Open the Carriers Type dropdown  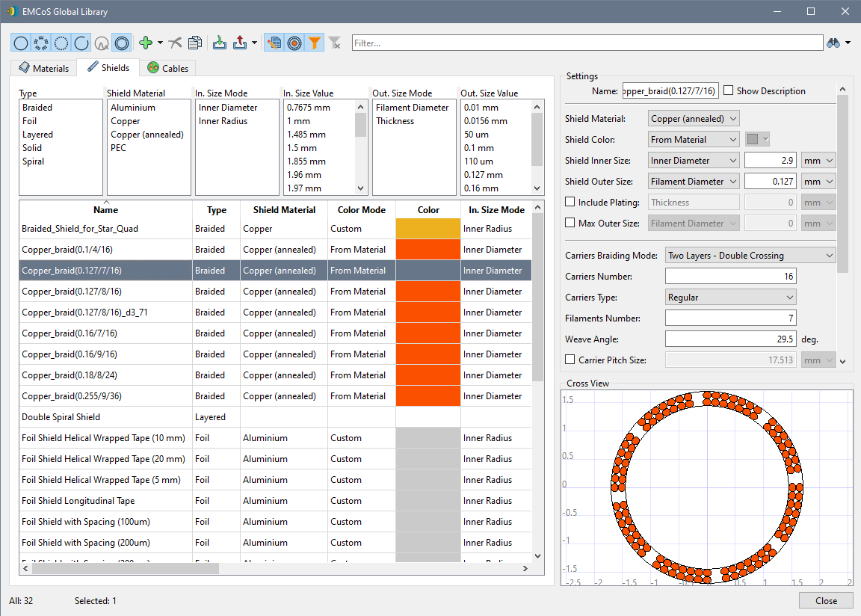click(x=731, y=298)
